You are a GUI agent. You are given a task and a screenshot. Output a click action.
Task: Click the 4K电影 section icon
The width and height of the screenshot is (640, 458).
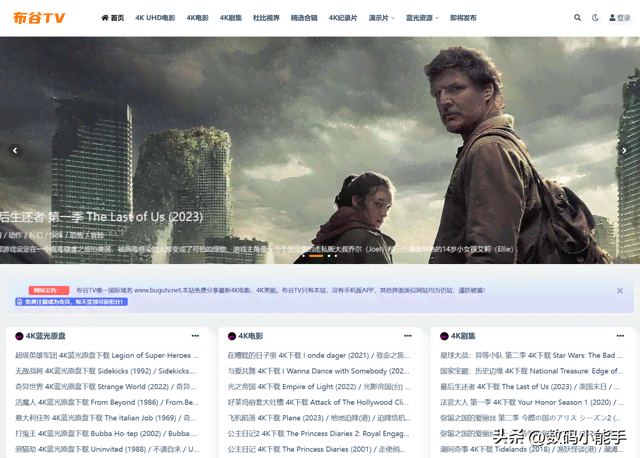(232, 336)
